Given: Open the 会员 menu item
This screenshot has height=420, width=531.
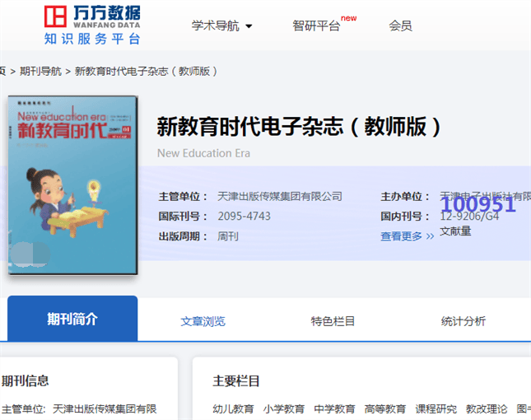Looking at the screenshot, I should click(400, 26).
